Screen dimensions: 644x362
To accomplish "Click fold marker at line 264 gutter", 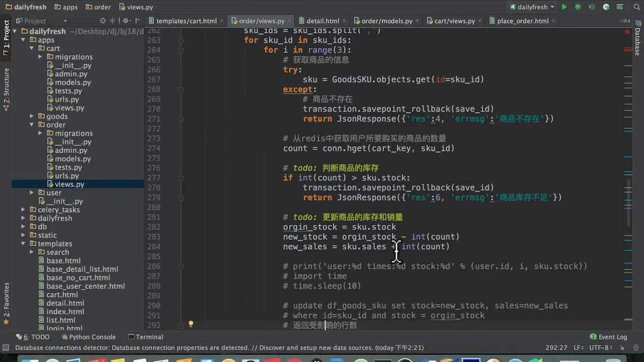I will (181, 50).
